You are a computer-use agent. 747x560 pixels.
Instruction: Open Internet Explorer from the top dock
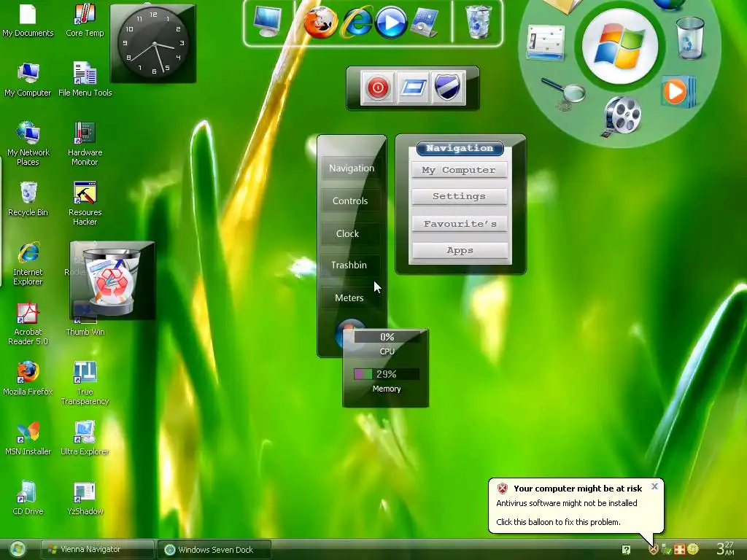point(356,22)
